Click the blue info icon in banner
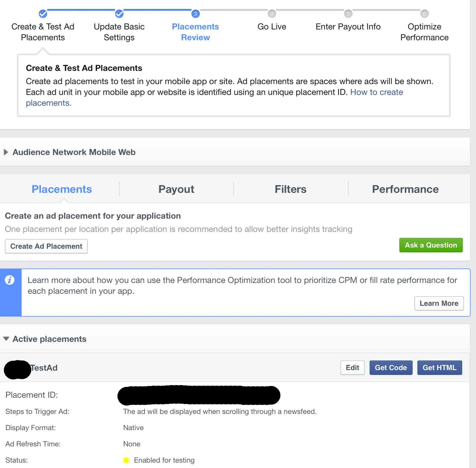Screen dimensions: 476x468 click(x=10, y=280)
